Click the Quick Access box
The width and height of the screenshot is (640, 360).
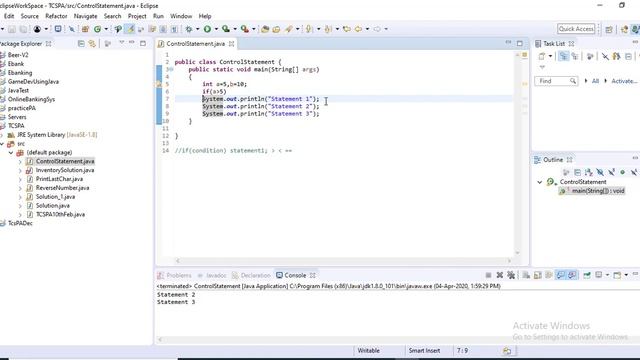tap(576, 29)
